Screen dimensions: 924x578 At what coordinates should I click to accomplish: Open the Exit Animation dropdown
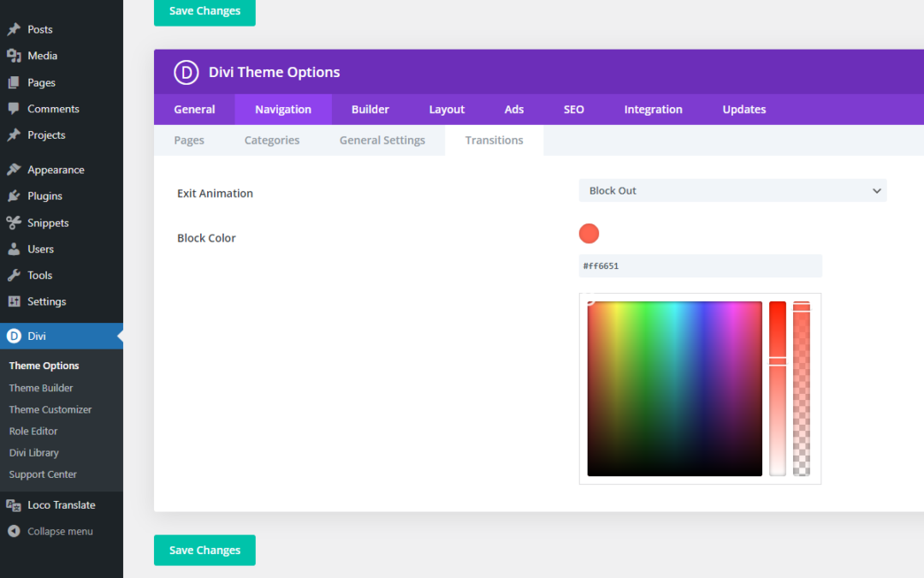pos(732,190)
